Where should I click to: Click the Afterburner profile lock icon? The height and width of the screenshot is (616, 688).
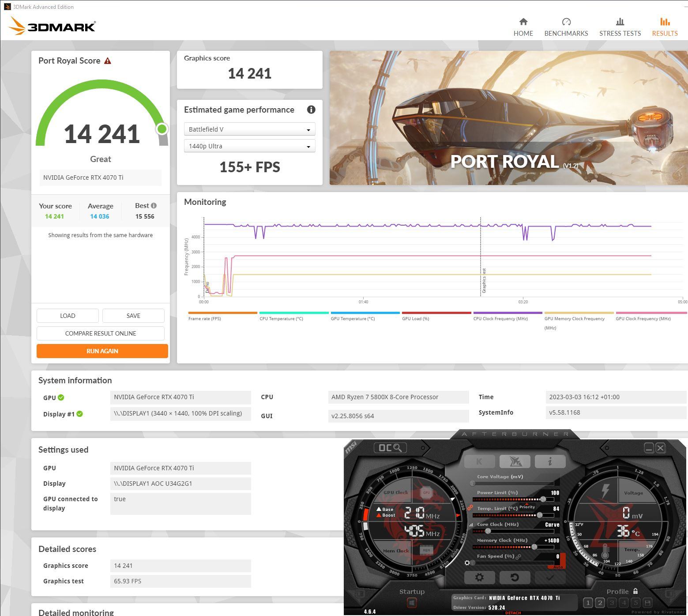click(x=635, y=591)
